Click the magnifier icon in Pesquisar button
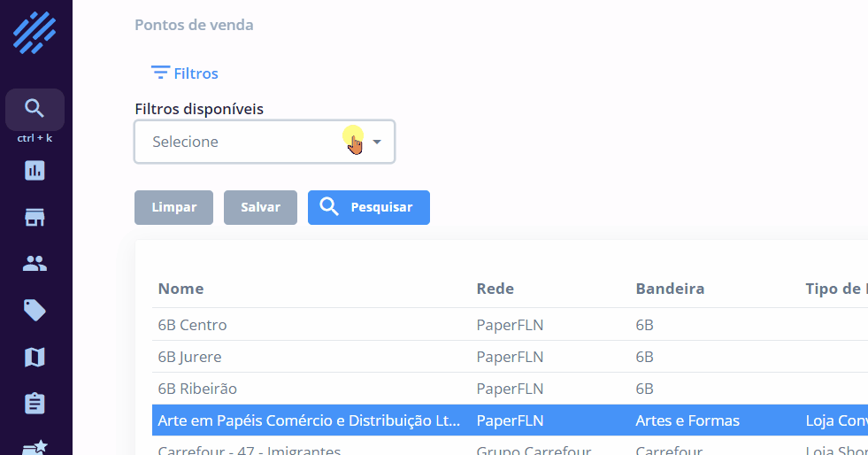This screenshot has height=455, width=868. point(329,207)
